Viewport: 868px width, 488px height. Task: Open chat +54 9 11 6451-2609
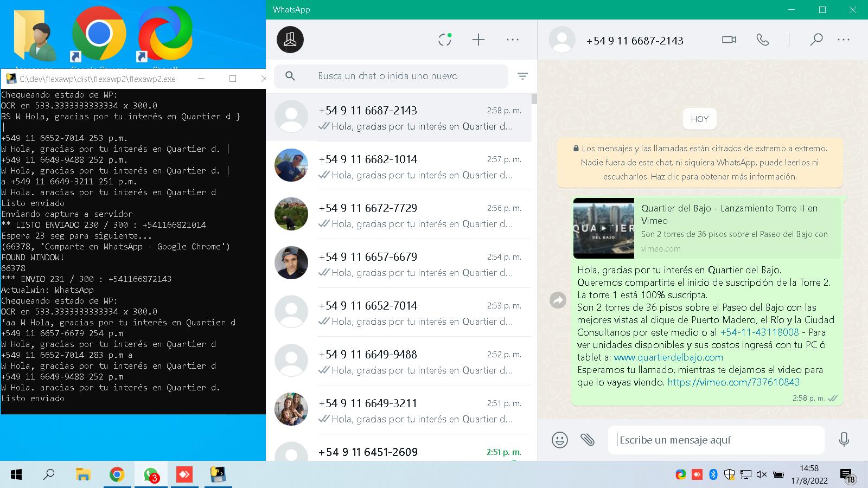[399, 449]
